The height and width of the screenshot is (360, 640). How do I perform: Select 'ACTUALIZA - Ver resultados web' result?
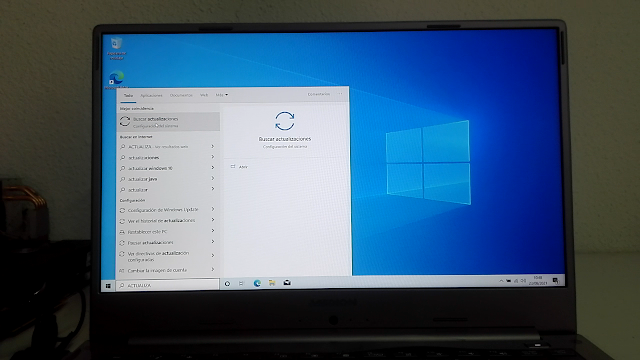[x=167, y=147]
